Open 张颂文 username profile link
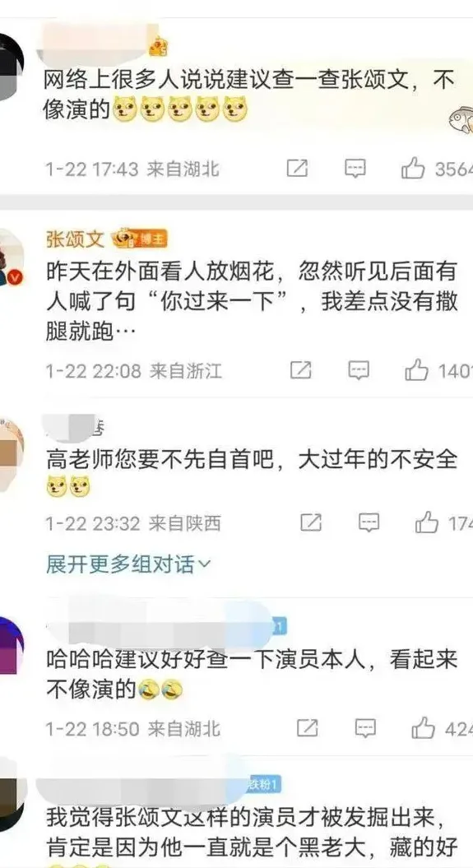This screenshot has height=868, width=473. pyautogui.click(x=75, y=239)
